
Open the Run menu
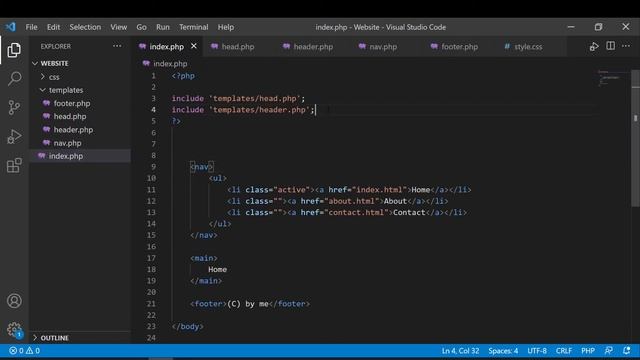pyautogui.click(x=162, y=27)
